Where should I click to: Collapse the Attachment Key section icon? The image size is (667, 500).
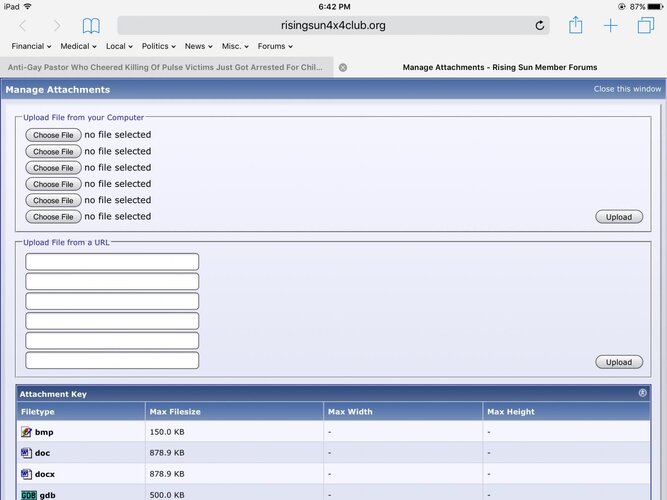[x=642, y=393]
